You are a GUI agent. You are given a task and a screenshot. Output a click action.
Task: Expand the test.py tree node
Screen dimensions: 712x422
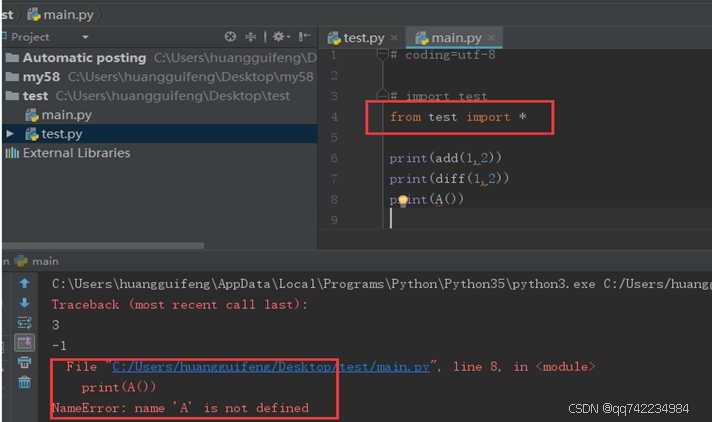tap(11, 134)
